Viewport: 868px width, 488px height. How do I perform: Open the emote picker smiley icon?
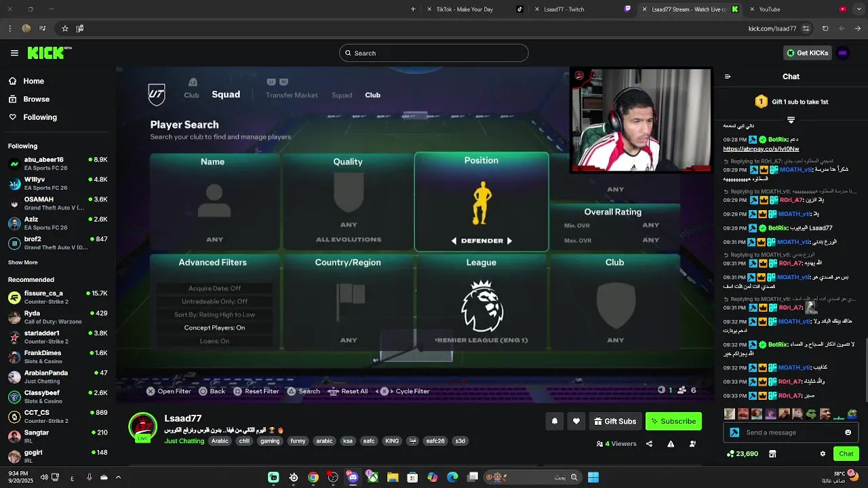[848, 432]
